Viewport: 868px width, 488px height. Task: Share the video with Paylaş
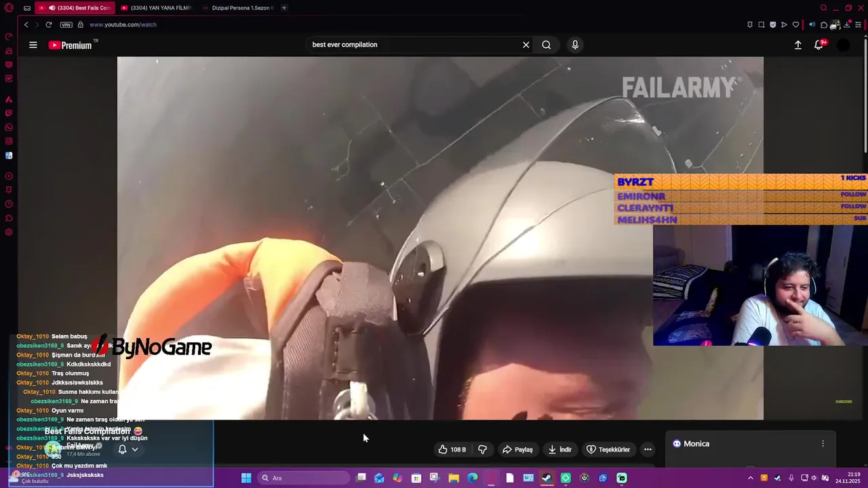[x=517, y=449]
